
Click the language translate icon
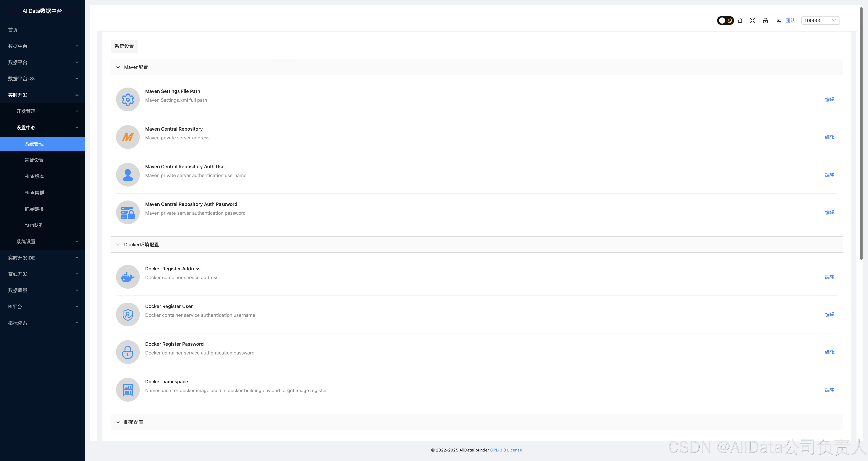tap(778, 21)
